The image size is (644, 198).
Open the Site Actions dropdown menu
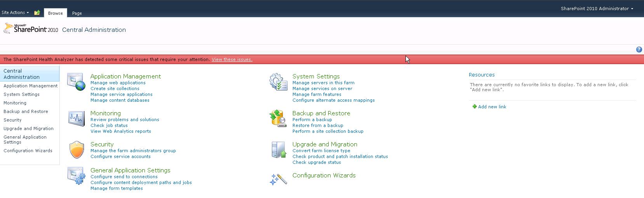(15, 12)
